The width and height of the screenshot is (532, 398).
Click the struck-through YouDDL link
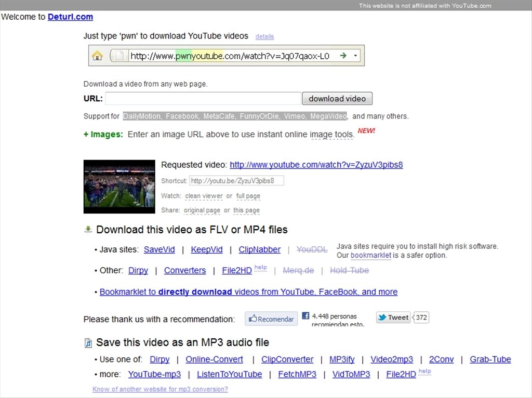point(312,249)
